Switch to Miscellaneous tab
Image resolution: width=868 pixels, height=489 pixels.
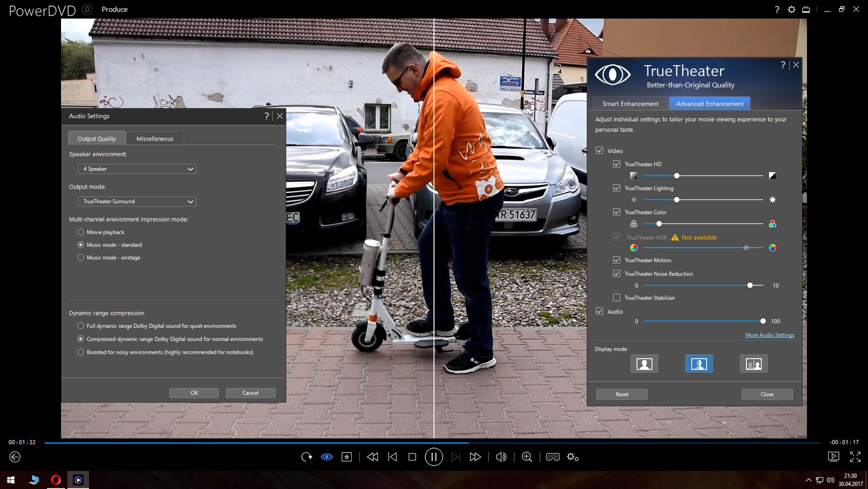click(x=155, y=138)
